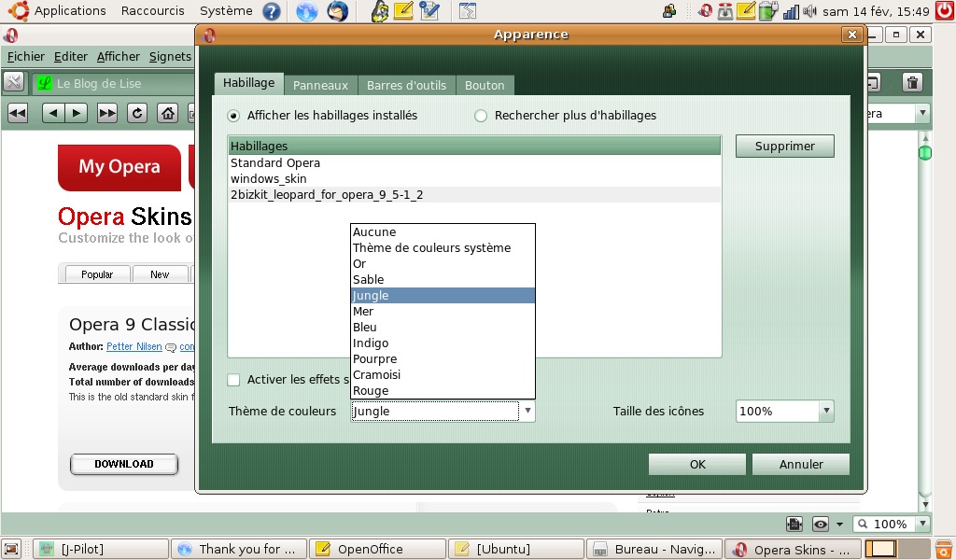Click the Opera home toolbar icon
Screen dimensions: 956x560
coord(167,114)
